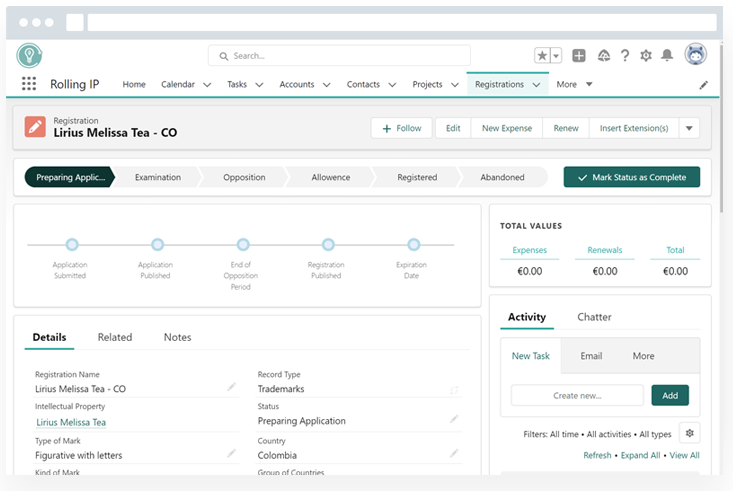Select the Opposition path stage
The height and width of the screenshot is (491, 733).
click(x=244, y=177)
